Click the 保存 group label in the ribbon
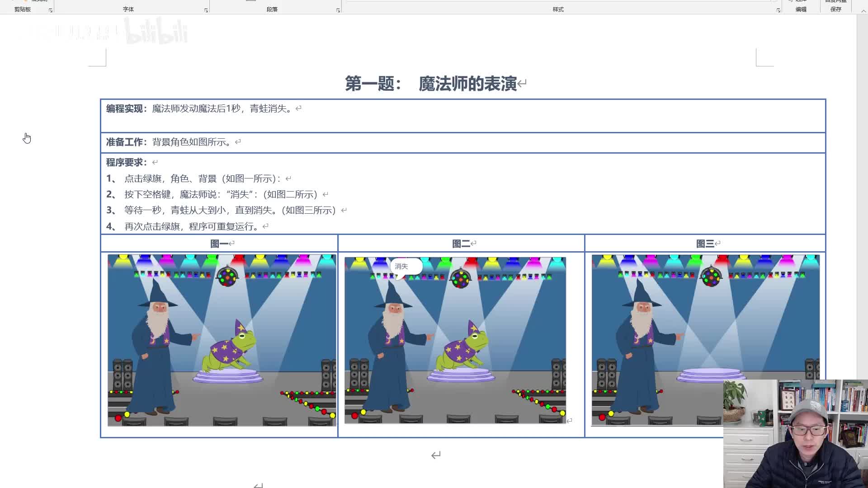 pos(836,9)
